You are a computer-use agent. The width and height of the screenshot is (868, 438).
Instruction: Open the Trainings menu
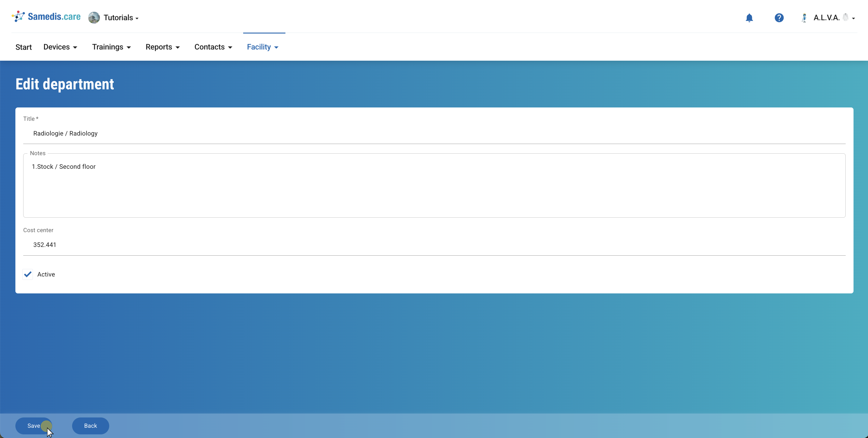[112, 47]
